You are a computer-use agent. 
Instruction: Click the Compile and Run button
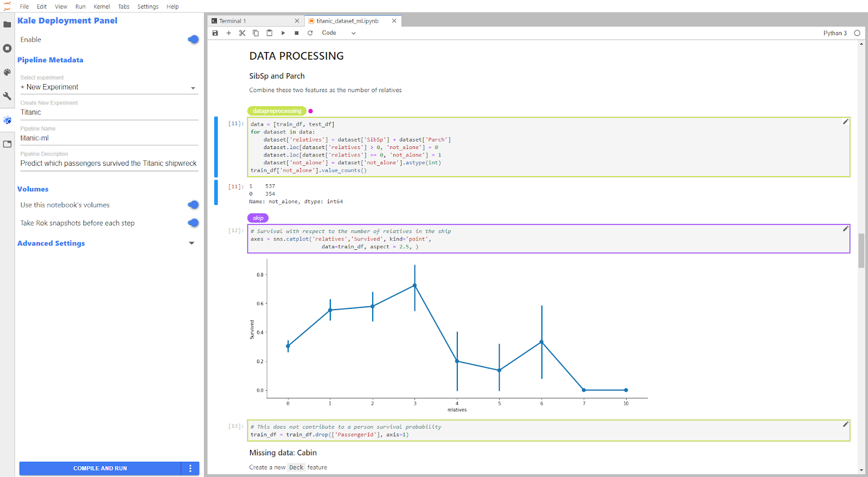[x=100, y=468]
